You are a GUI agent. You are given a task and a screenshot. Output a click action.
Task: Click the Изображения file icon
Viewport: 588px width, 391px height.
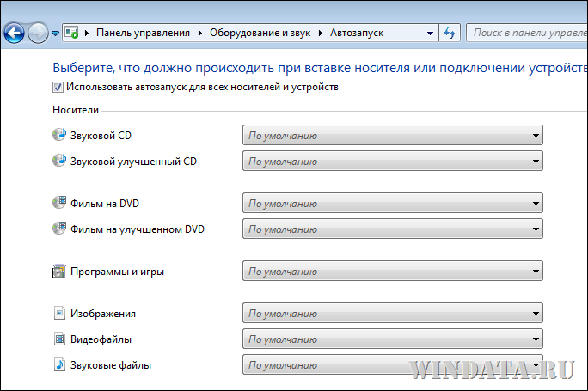[x=59, y=313]
